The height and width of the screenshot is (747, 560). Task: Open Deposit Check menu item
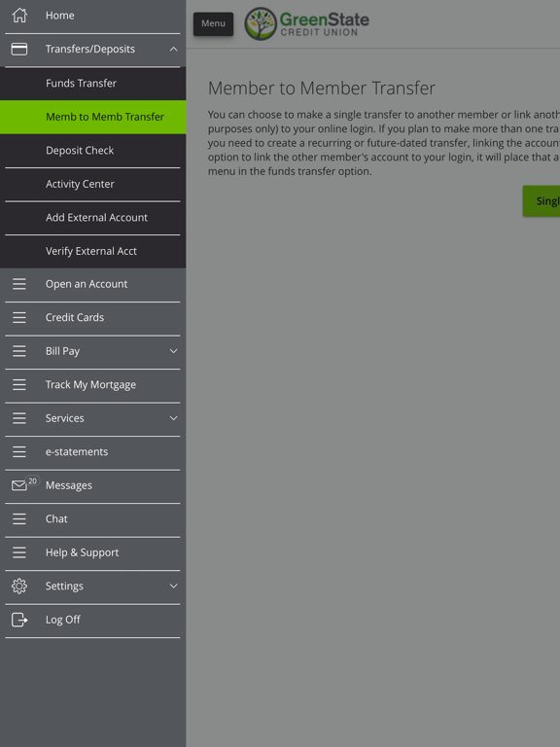(93, 151)
